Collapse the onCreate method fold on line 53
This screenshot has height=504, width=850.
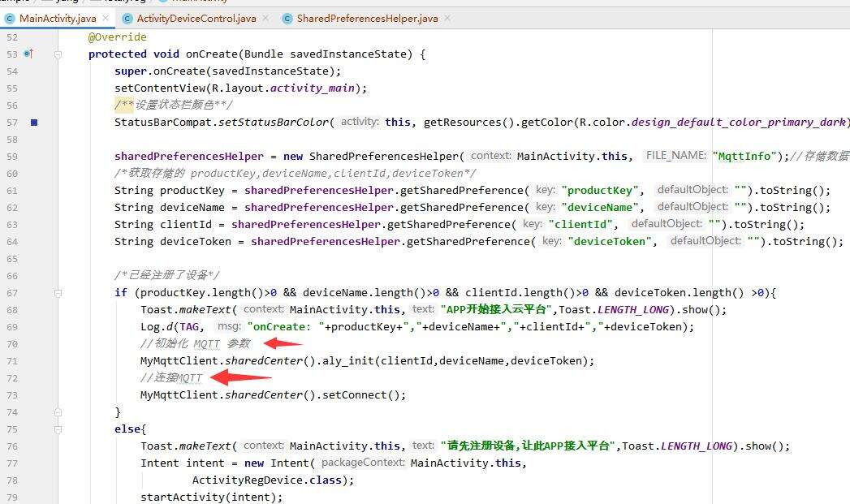point(58,54)
